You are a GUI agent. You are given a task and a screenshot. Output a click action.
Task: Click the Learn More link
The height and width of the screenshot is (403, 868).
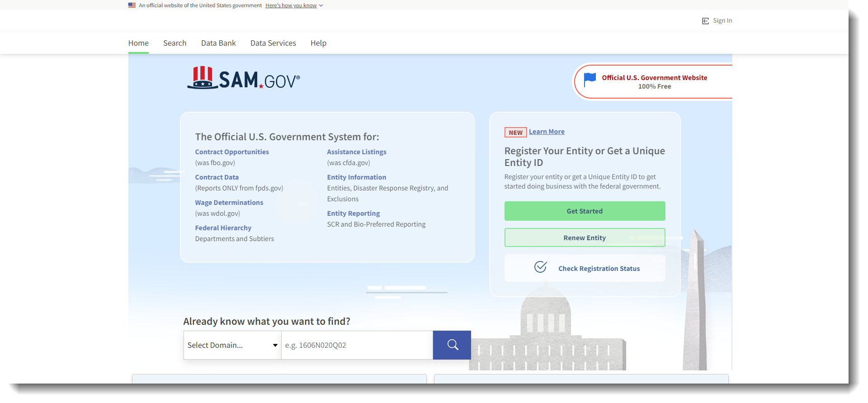(x=547, y=132)
